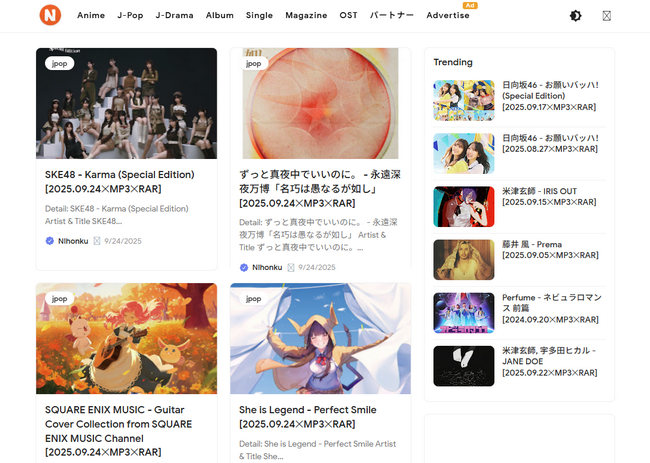This screenshot has width=650, height=463.
Task: Go to the Album section
Action: (x=220, y=15)
